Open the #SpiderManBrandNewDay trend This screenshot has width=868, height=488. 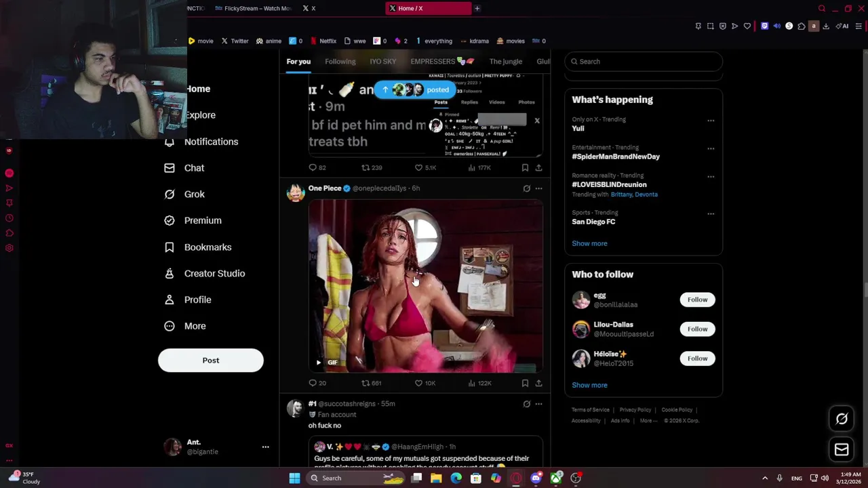point(616,157)
